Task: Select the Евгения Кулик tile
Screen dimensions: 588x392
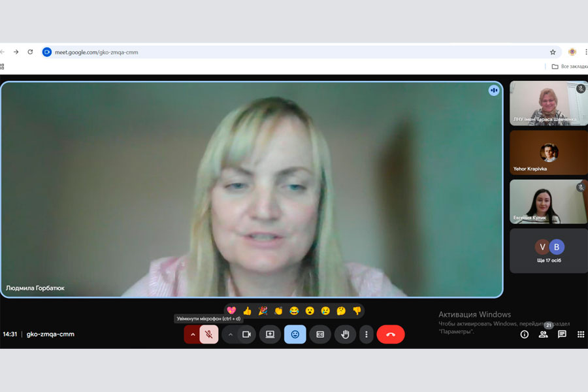Action: (549, 202)
